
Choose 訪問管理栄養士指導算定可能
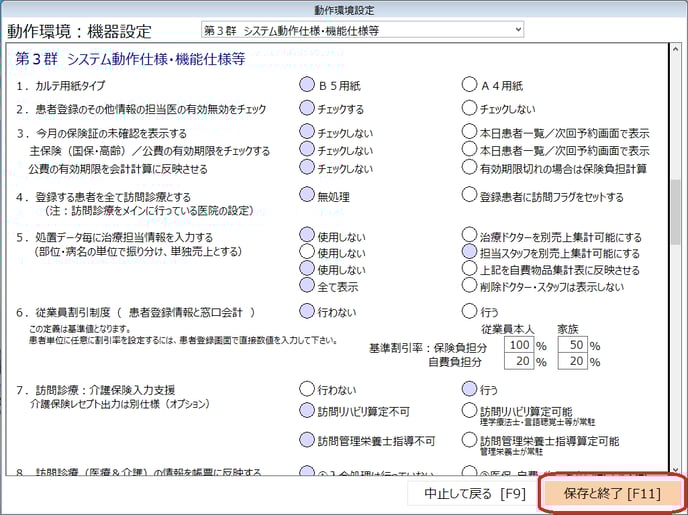pos(469,440)
